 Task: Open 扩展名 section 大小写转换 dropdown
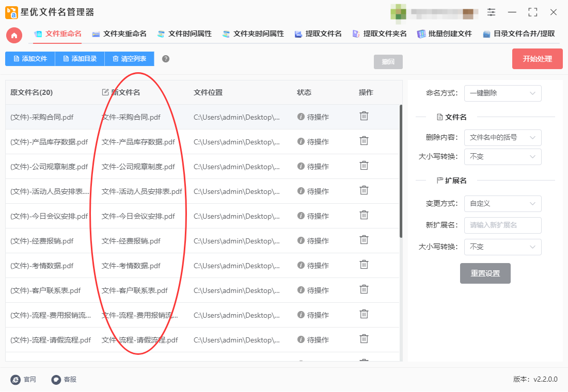click(503, 247)
